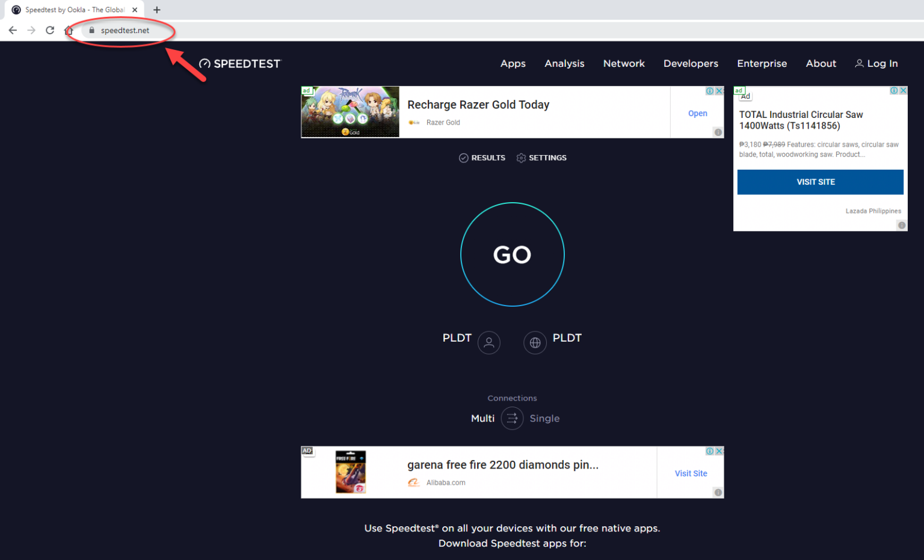Click the browser home icon

(x=69, y=30)
